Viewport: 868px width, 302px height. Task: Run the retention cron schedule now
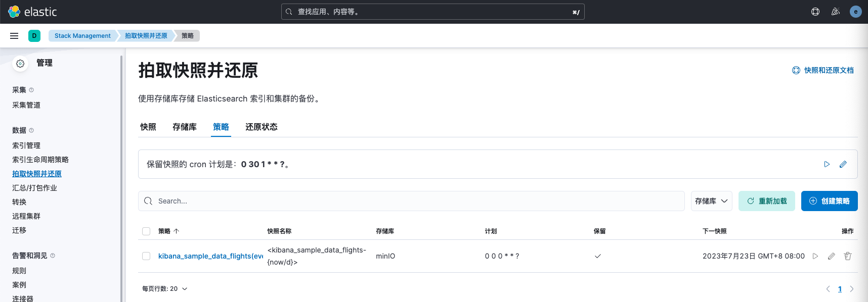coord(827,164)
